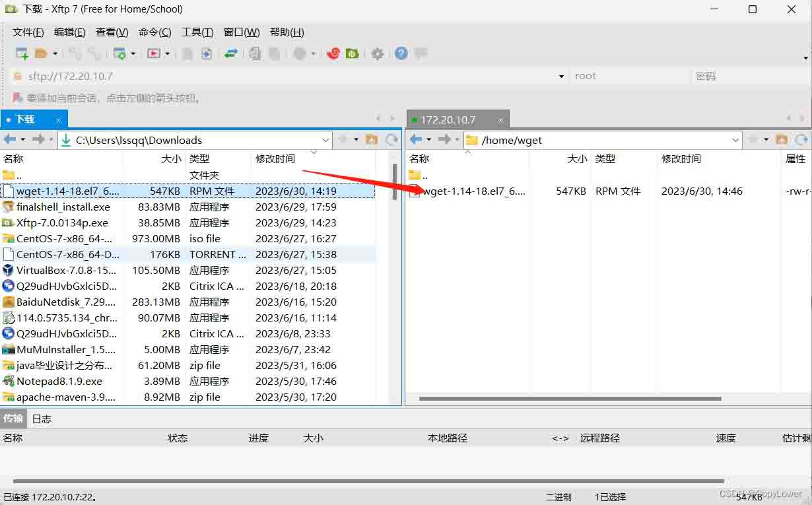This screenshot has height=505, width=812.
Task: Expand the remote path /home/wget dropdown
Action: click(x=736, y=140)
